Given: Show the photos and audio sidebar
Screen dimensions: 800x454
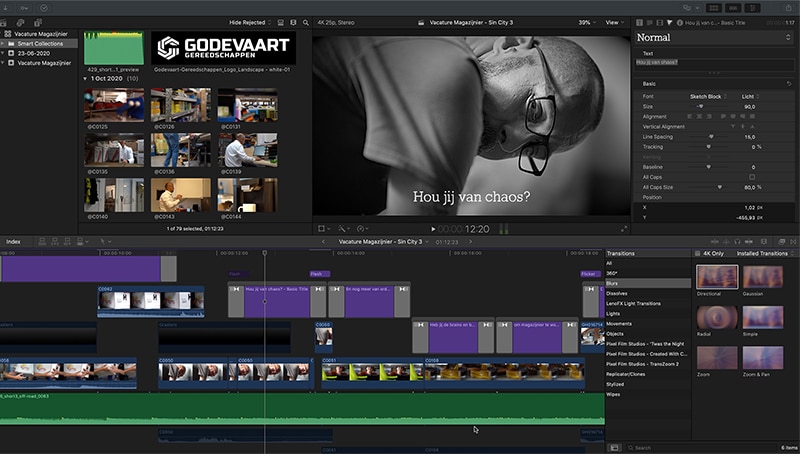Looking at the screenshot, I should point(20,22).
